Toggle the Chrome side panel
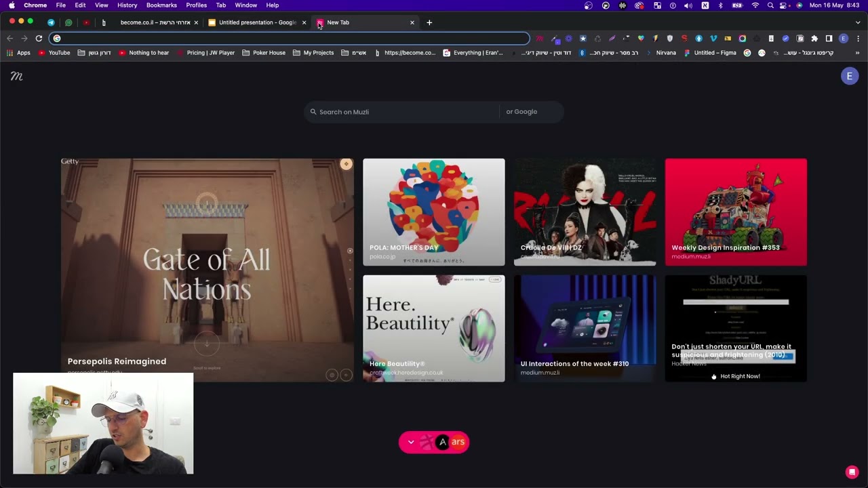This screenshot has height=488, width=868. (829, 39)
